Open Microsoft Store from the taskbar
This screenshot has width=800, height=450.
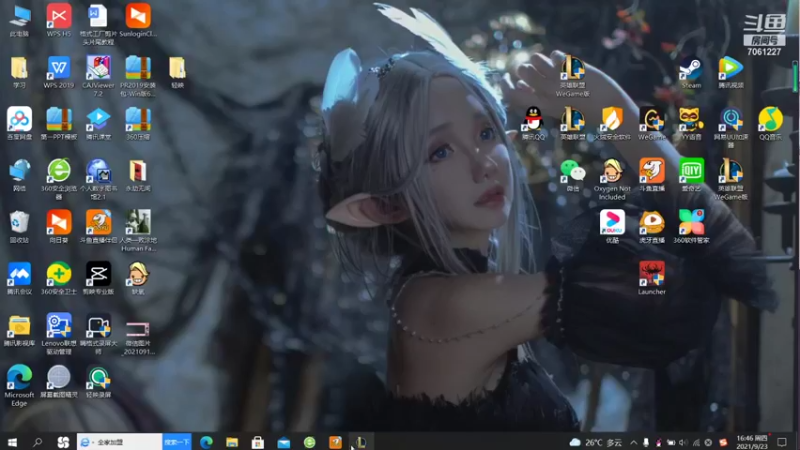pos(258,442)
